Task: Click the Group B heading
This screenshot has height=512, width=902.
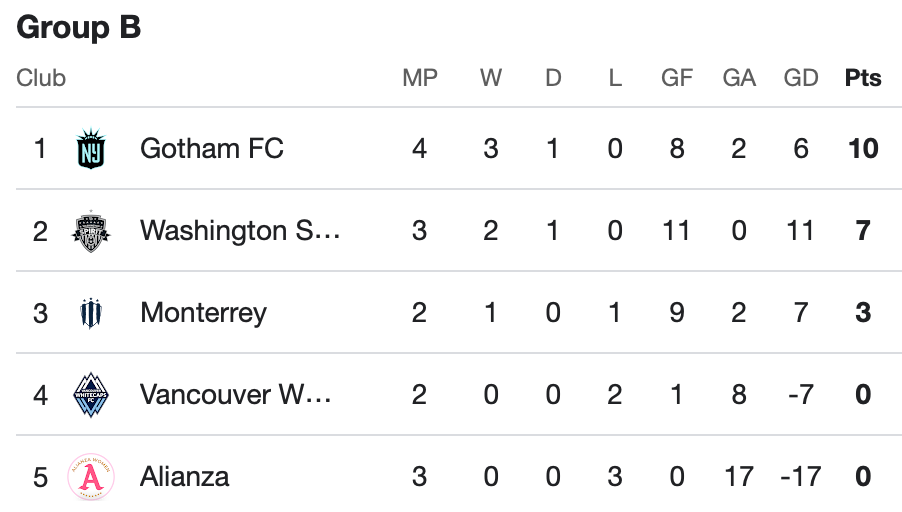Action: click(79, 27)
